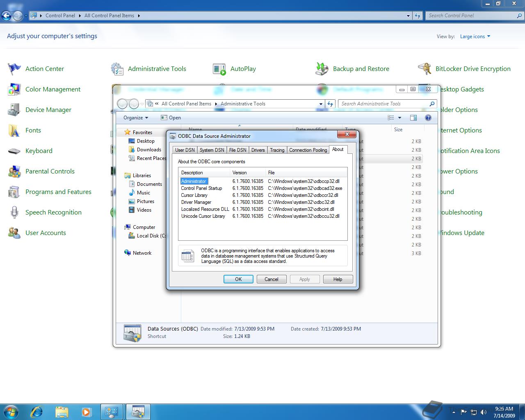This screenshot has width=525, height=420.
Task: Open Control Panel address bar history dropdown
Action: pos(408,16)
